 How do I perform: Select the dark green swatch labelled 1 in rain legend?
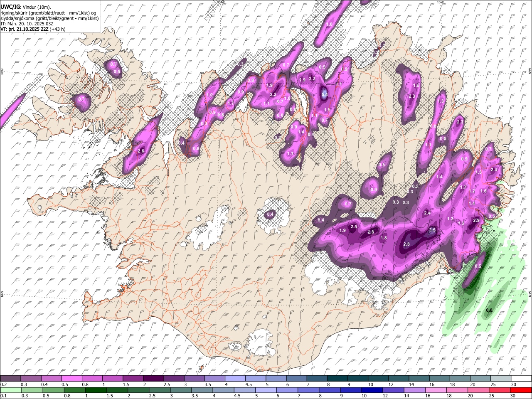[x=96, y=390]
